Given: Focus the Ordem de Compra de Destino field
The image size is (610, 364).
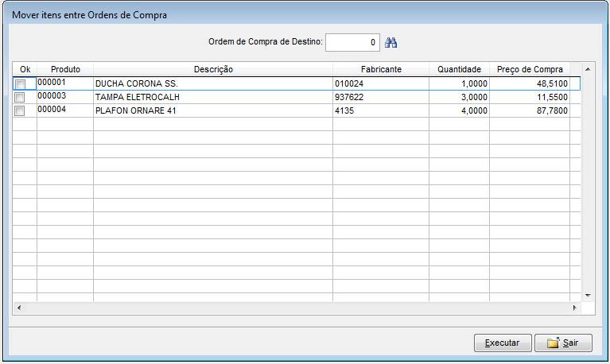Looking at the screenshot, I should click(352, 42).
